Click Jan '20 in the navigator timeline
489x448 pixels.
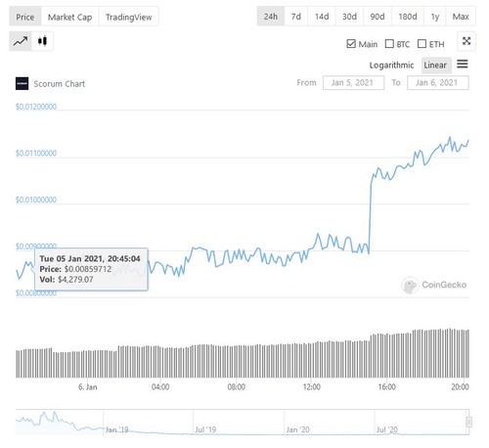tap(297, 429)
